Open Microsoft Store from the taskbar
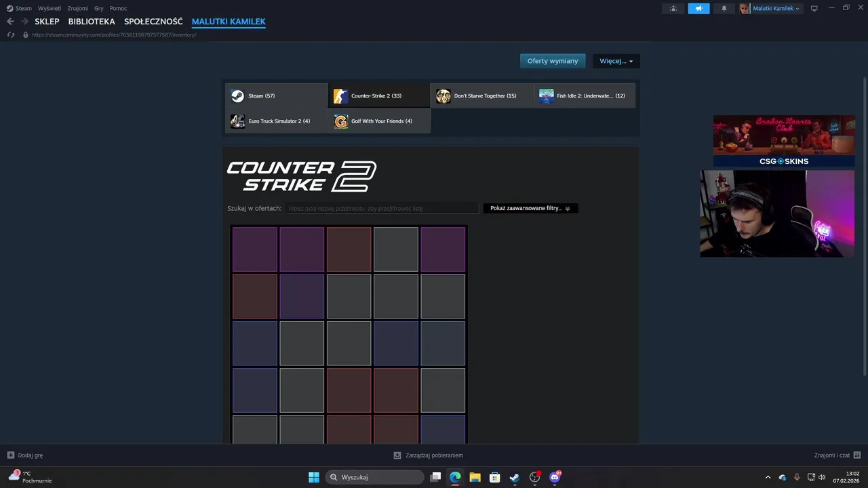The image size is (868, 488). coord(495,477)
